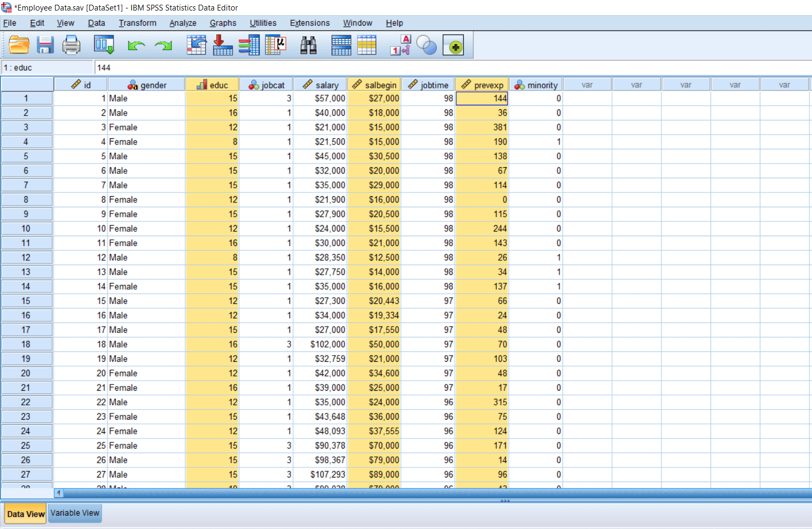Screen dimensions: 812x529
Task: Select row header number 10
Action: 26,229
